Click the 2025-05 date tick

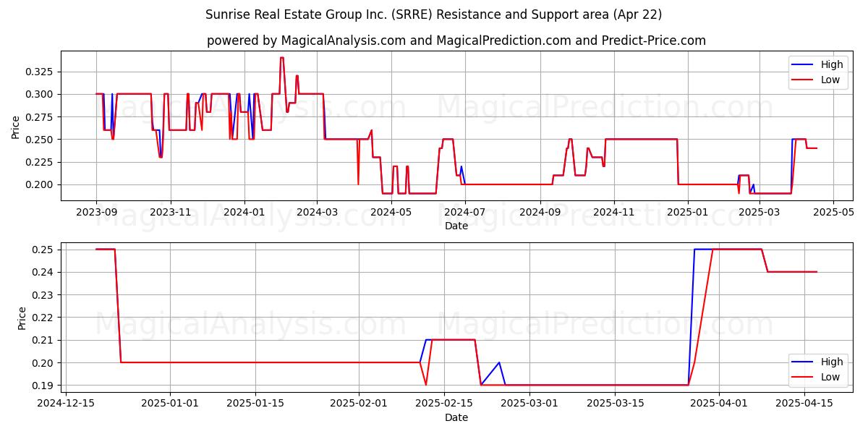(833, 213)
